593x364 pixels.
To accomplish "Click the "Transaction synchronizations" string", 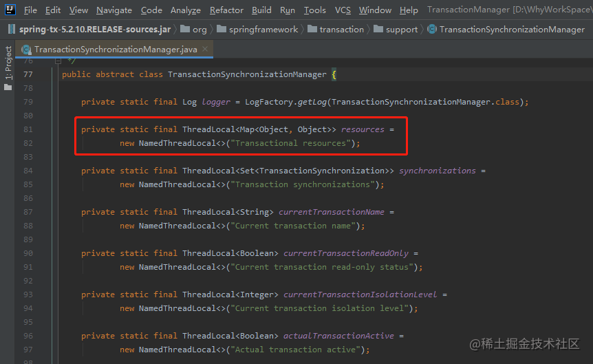I will [303, 184].
